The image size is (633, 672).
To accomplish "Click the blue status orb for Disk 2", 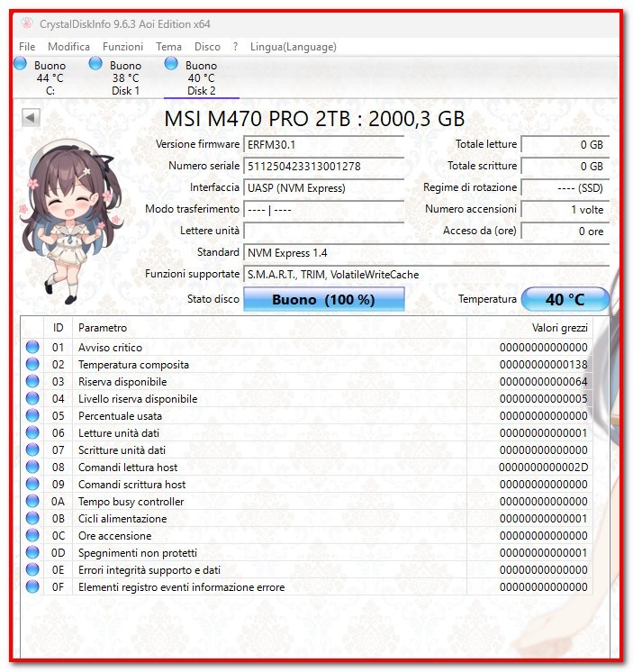I will coord(171,63).
